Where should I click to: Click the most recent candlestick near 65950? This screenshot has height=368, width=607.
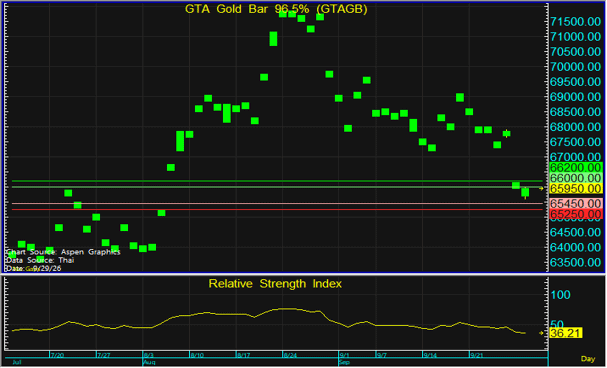tap(525, 192)
